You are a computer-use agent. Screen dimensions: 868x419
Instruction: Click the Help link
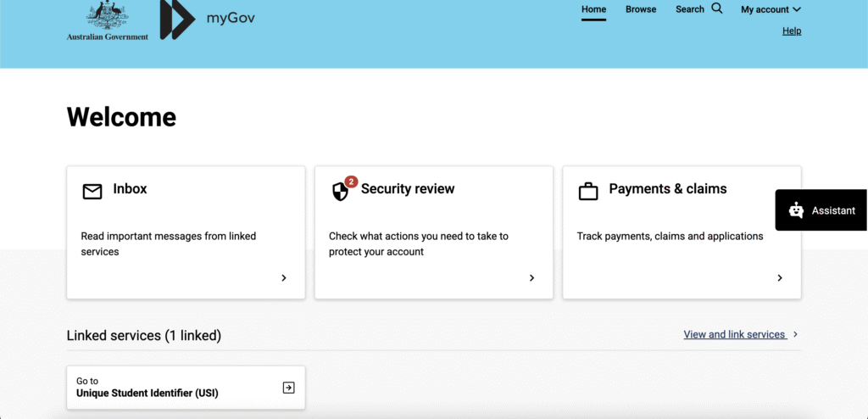pyautogui.click(x=791, y=31)
